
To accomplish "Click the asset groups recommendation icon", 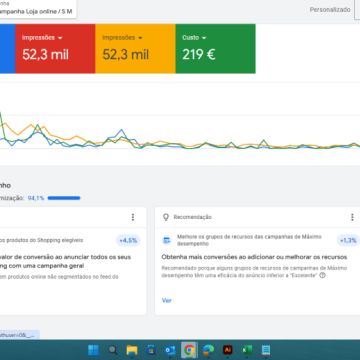I will pos(166,240).
